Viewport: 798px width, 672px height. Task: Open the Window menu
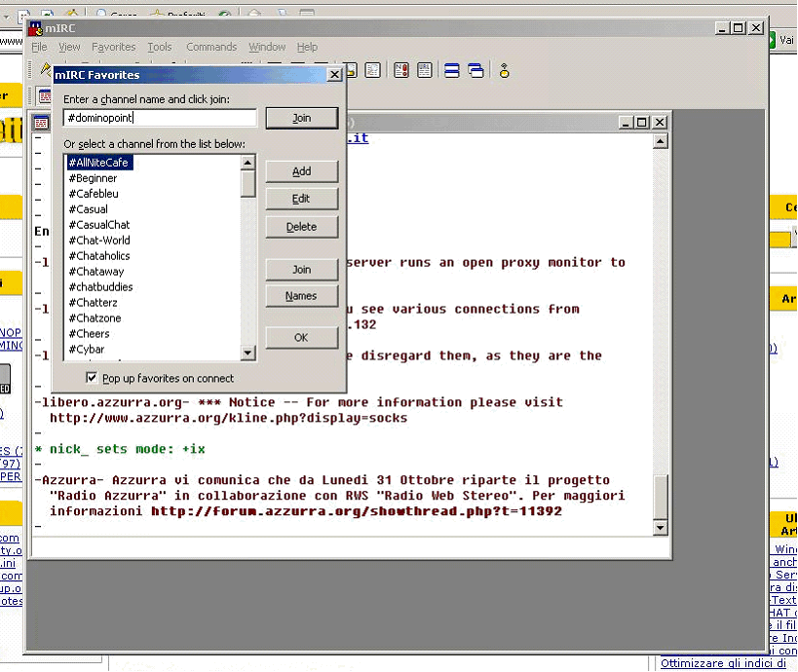click(267, 47)
